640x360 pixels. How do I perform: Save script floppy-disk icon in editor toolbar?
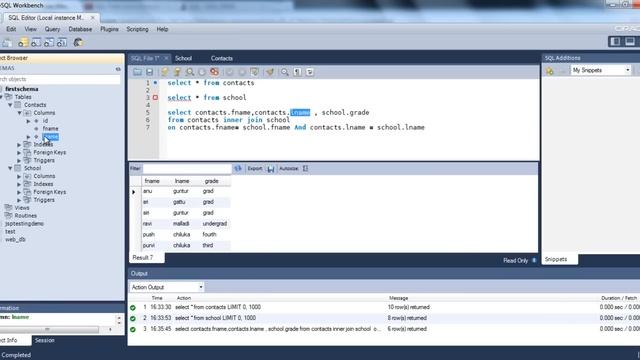click(150, 72)
